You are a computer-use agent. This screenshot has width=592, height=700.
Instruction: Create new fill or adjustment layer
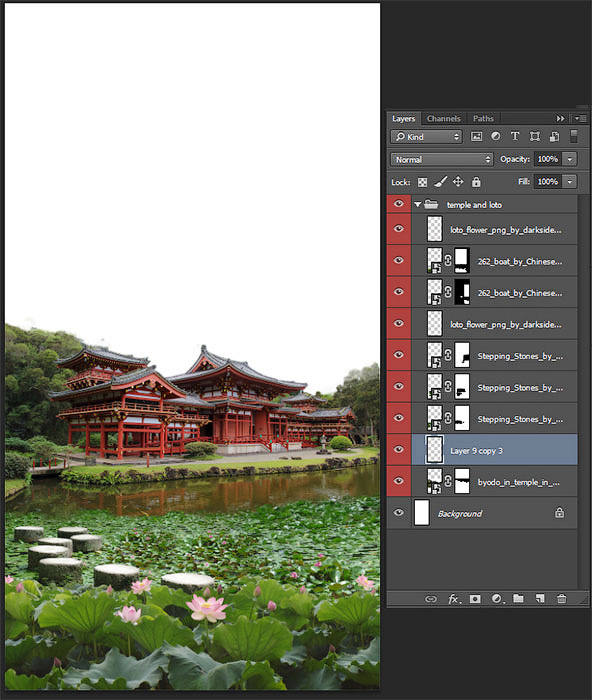click(497, 599)
